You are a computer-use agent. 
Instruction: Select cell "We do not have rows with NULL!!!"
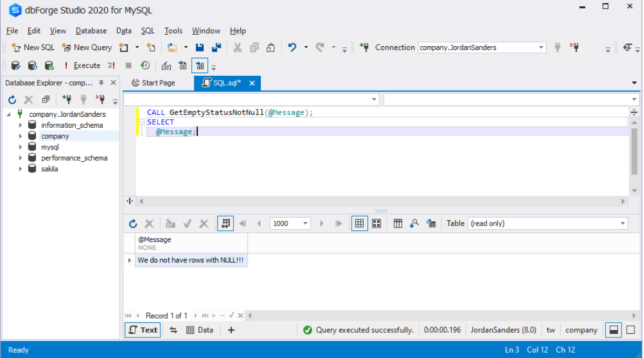191,260
